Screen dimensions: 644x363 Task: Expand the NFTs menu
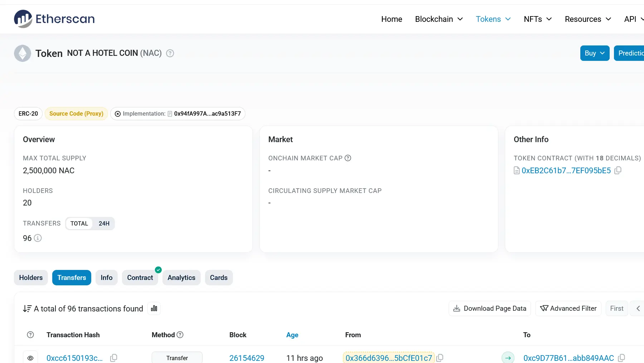(x=538, y=19)
